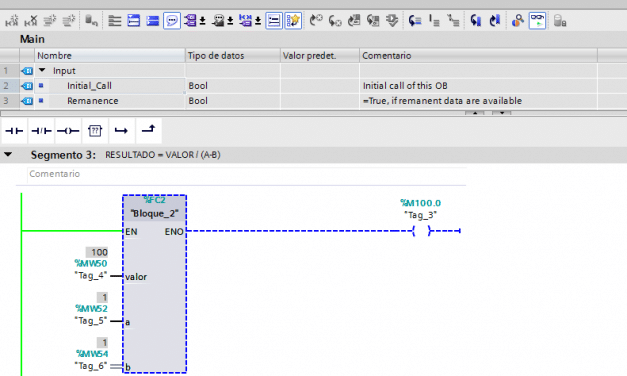Toggle free-form comments speech bubble
The height and width of the screenshot is (376, 627).
pyautogui.click(x=172, y=20)
